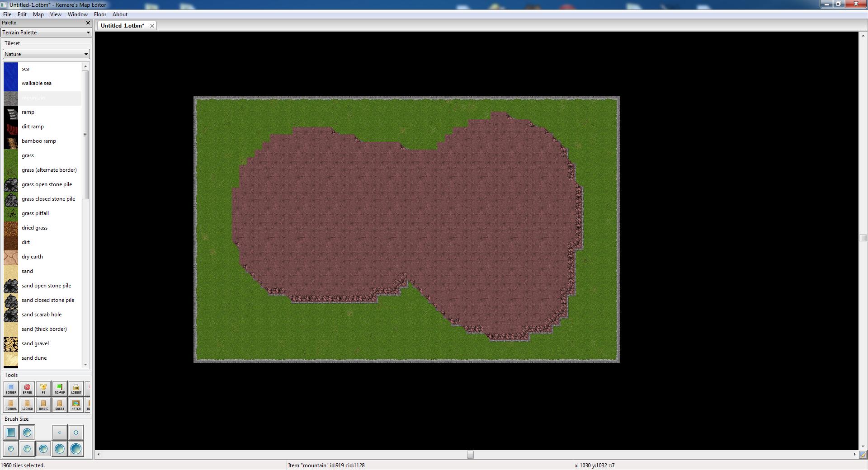The image size is (868, 470).
Task: Choose the dirt ramp brush
Action: [x=42, y=127]
